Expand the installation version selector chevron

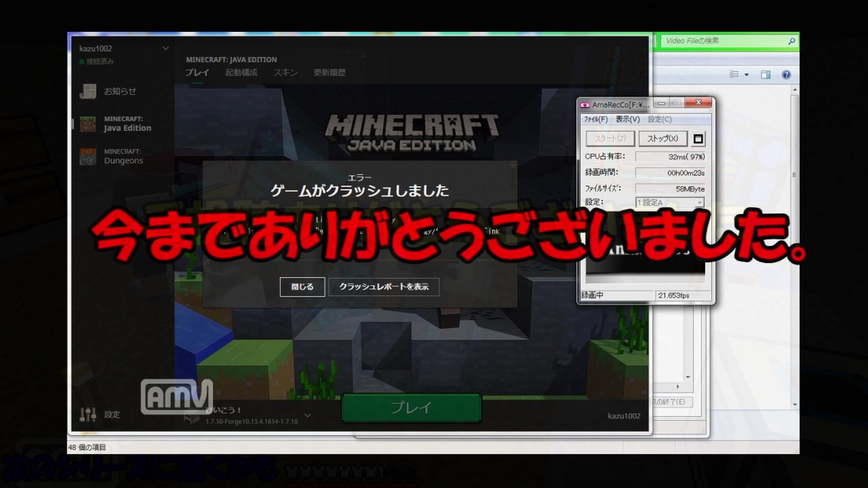coord(307,415)
